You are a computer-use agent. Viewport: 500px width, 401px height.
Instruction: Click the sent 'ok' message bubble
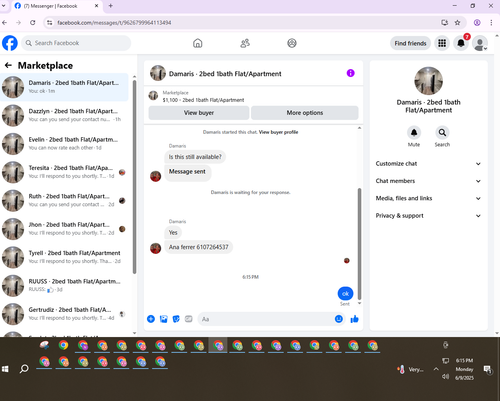click(345, 294)
